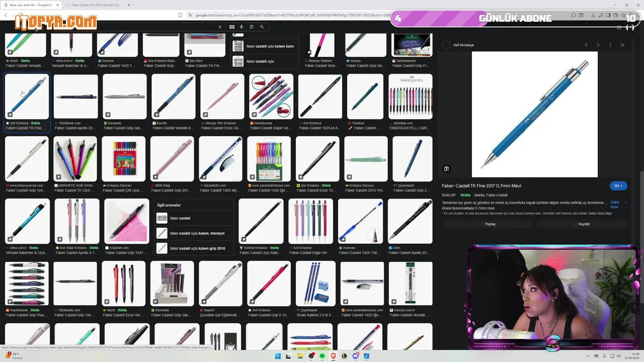The width and height of the screenshot is (644, 362).
Task: Open product title Faber-Castell TK Fine 2317
Action: [x=482, y=186]
